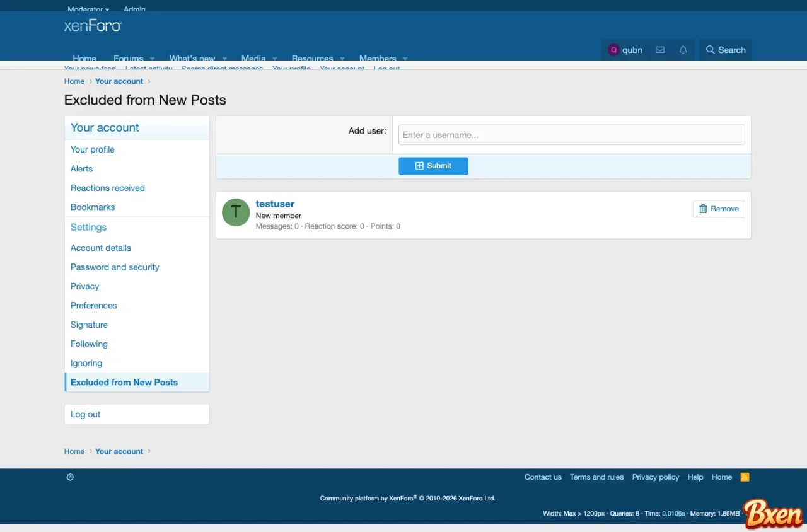Expand the Members menu arrow
Image resolution: width=807 pixels, height=532 pixels.
[x=405, y=58]
